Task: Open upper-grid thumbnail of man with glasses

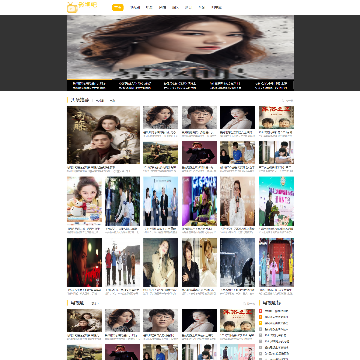Action: 199,117
